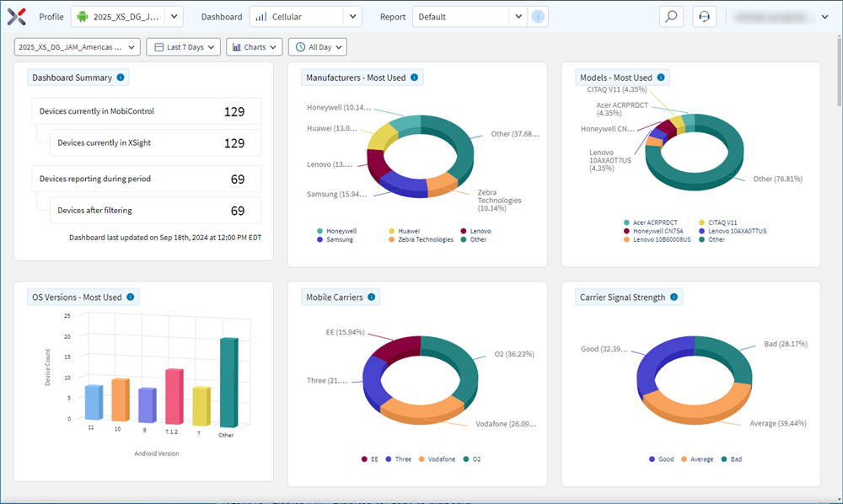Click the chat support icon in the header
This screenshot has width=843, height=504.
pyautogui.click(x=704, y=16)
